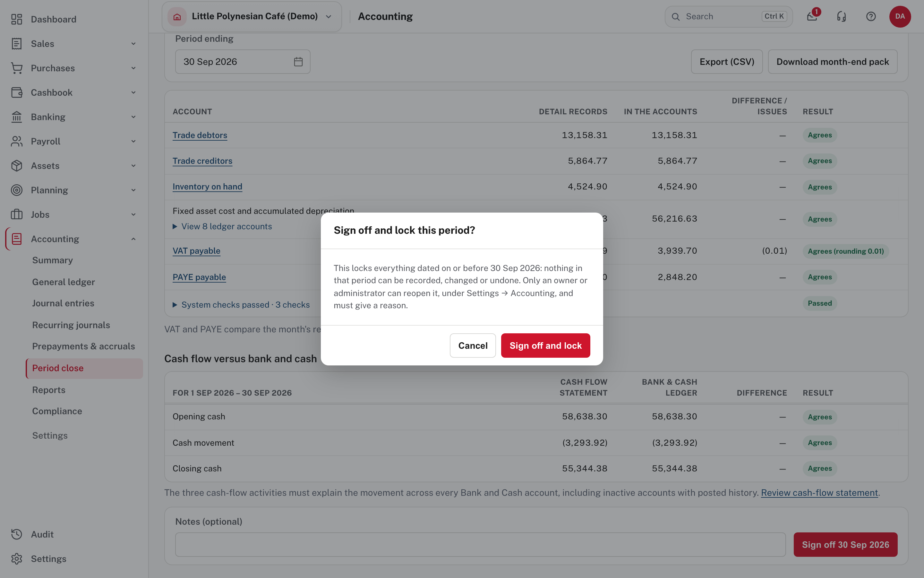The width and height of the screenshot is (924, 578).
Task: Click the Export (CSV) button
Action: point(727,62)
